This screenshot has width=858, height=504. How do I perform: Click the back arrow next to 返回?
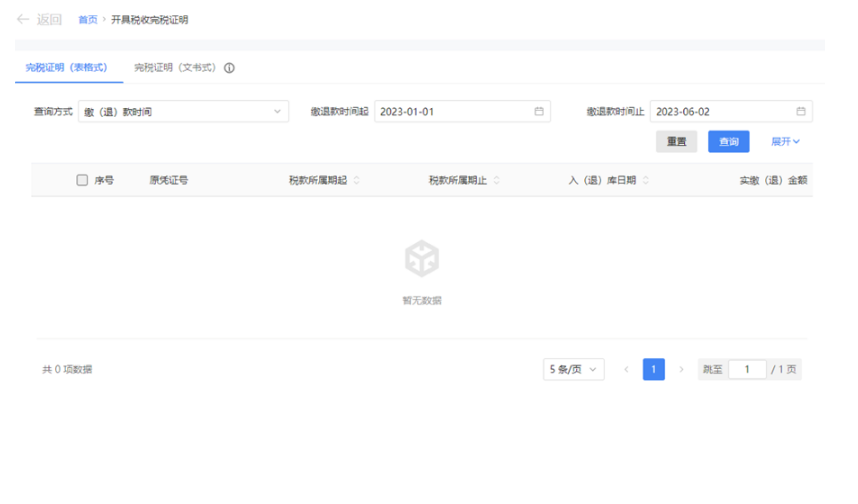point(22,19)
